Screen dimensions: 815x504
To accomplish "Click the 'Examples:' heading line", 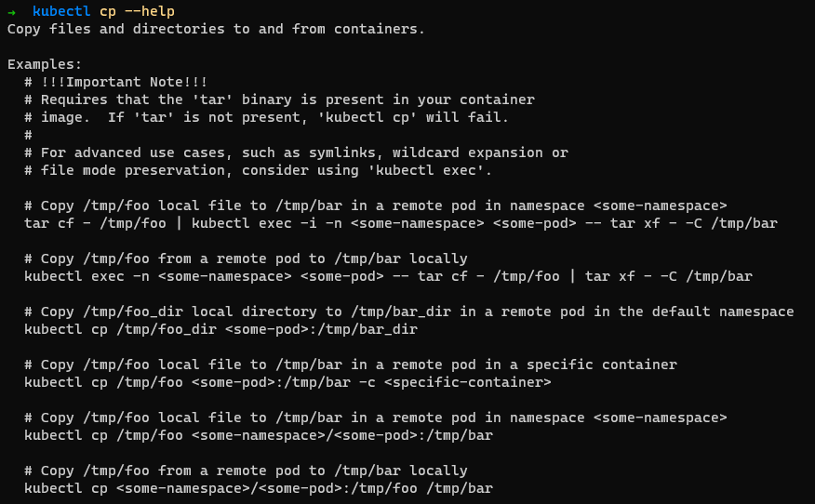I will coord(45,64).
